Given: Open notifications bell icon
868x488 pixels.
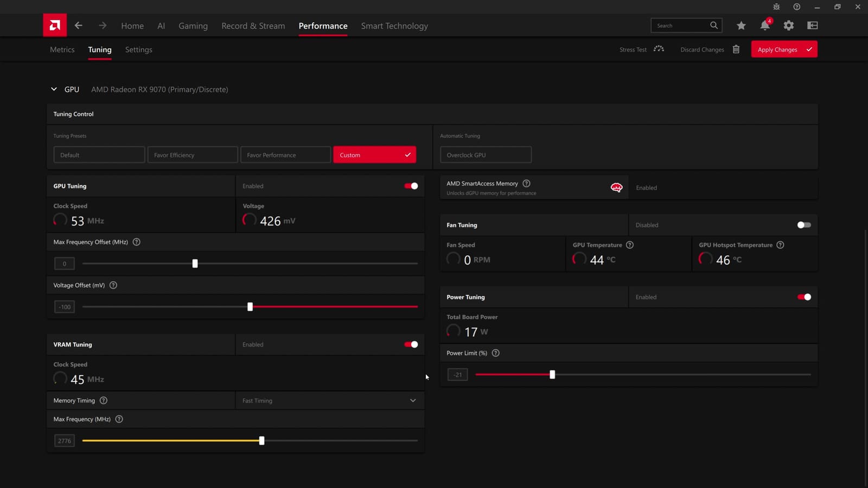Looking at the screenshot, I should pyautogui.click(x=765, y=25).
